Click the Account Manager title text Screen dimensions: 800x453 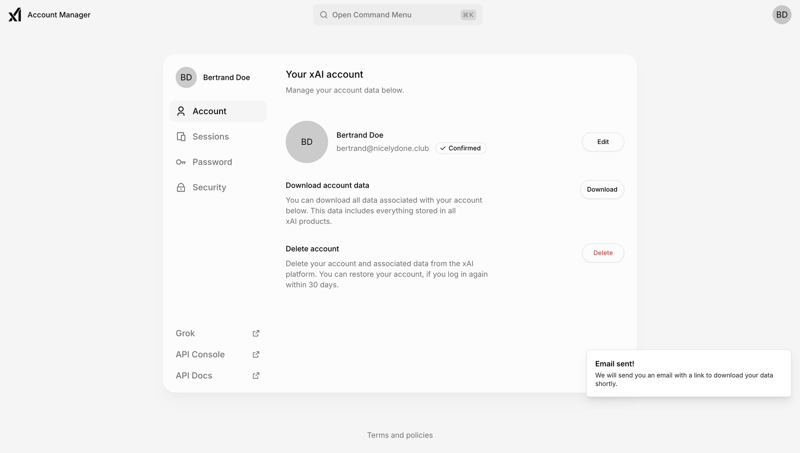[59, 15]
